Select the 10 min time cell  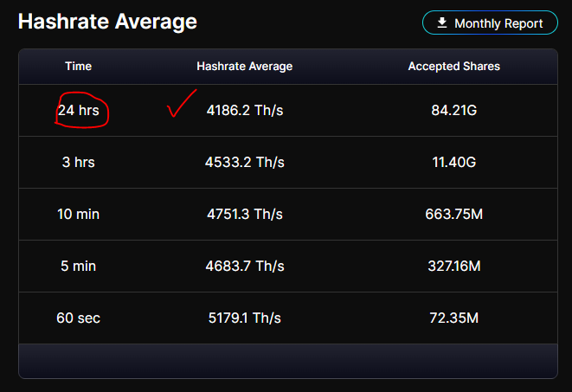(79, 214)
